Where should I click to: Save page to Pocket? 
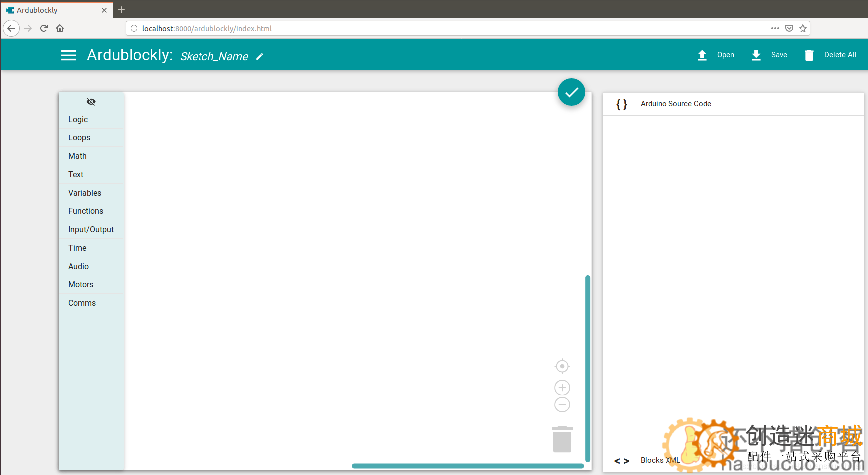[789, 28]
